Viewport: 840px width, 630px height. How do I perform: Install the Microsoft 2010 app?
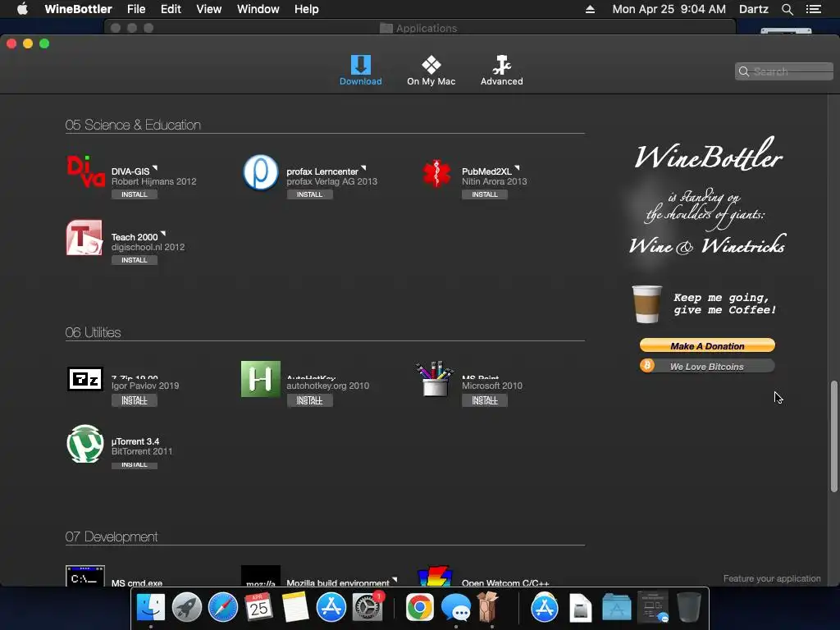click(x=485, y=400)
